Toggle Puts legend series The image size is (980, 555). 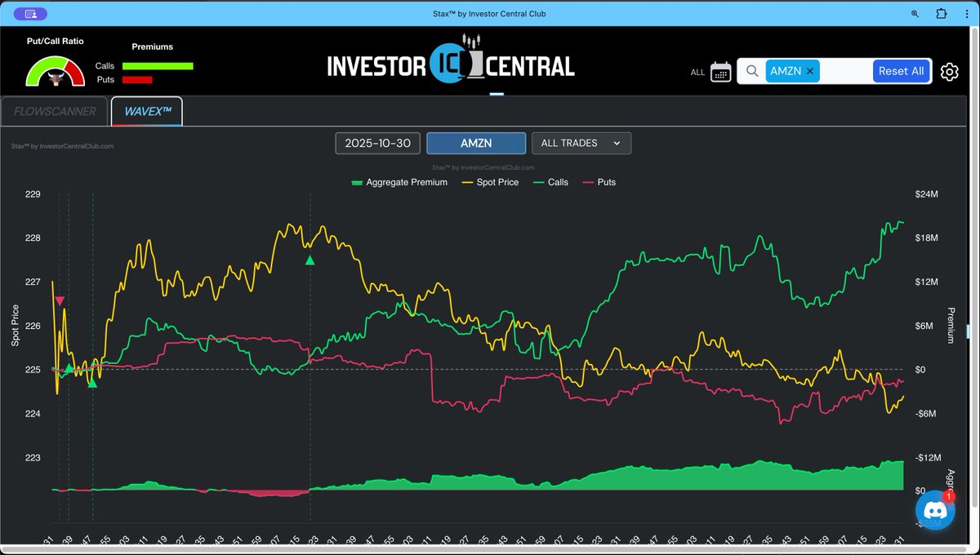point(599,182)
